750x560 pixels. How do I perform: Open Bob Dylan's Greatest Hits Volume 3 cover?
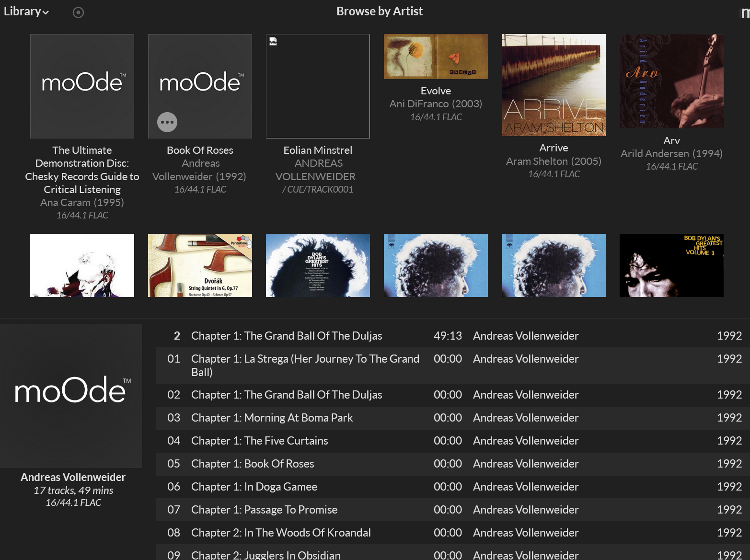[x=671, y=265]
